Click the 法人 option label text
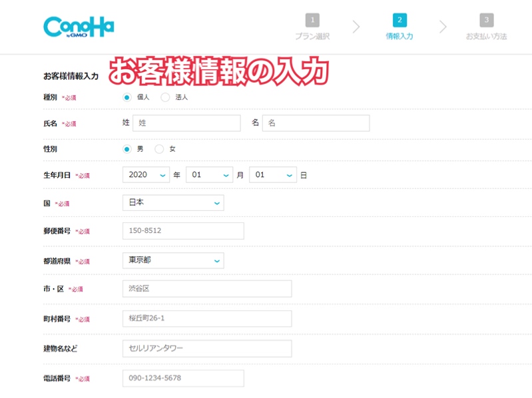Viewport: 532px width, 398px height. (x=182, y=97)
